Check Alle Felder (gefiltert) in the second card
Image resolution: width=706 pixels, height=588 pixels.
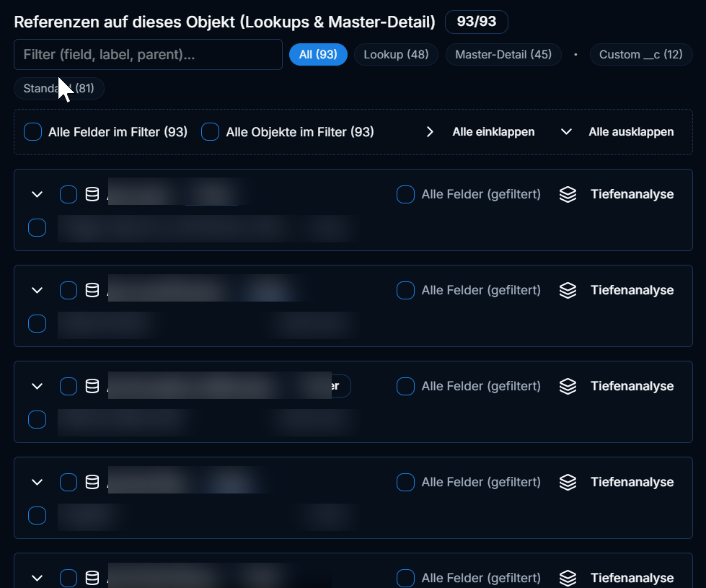[406, 291]
